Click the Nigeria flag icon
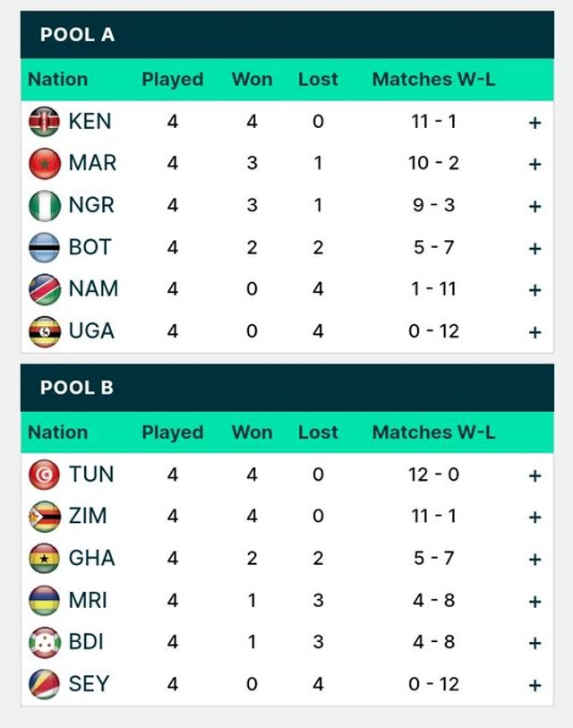 pos(44,206)
